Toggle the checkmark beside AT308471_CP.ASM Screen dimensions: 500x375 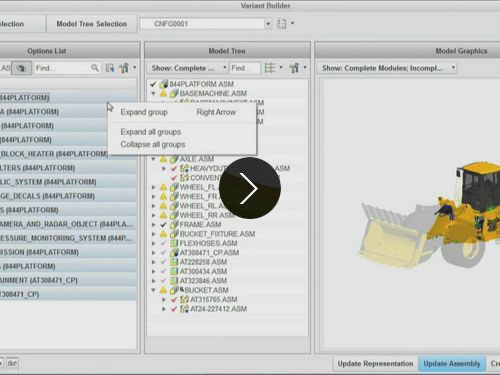[163, 253]
